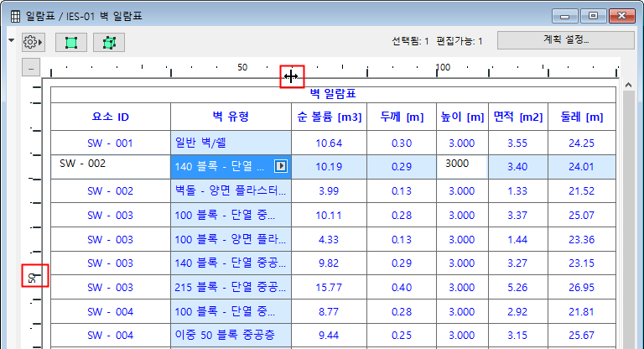Click the 두께 [m] column header
Screen dimensions: 644x349
pyautogui.click(x=402, y=117)
